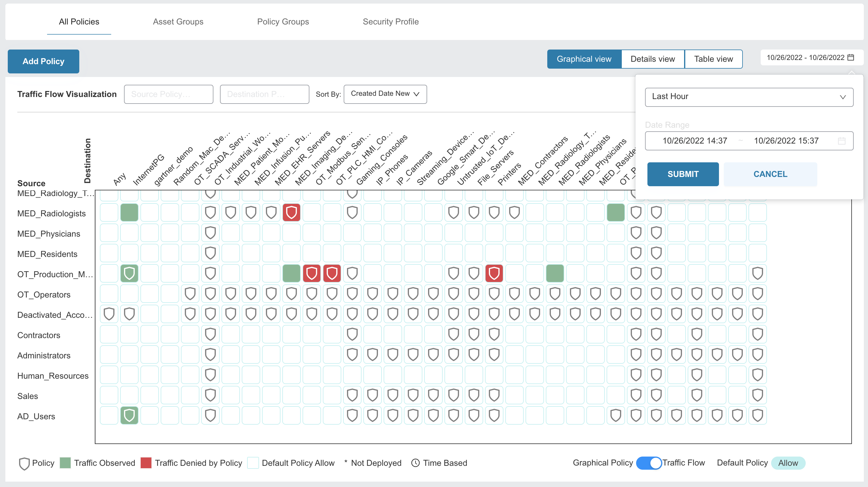Switch to Details view
The image size is (868, 487).
(652, 59)
